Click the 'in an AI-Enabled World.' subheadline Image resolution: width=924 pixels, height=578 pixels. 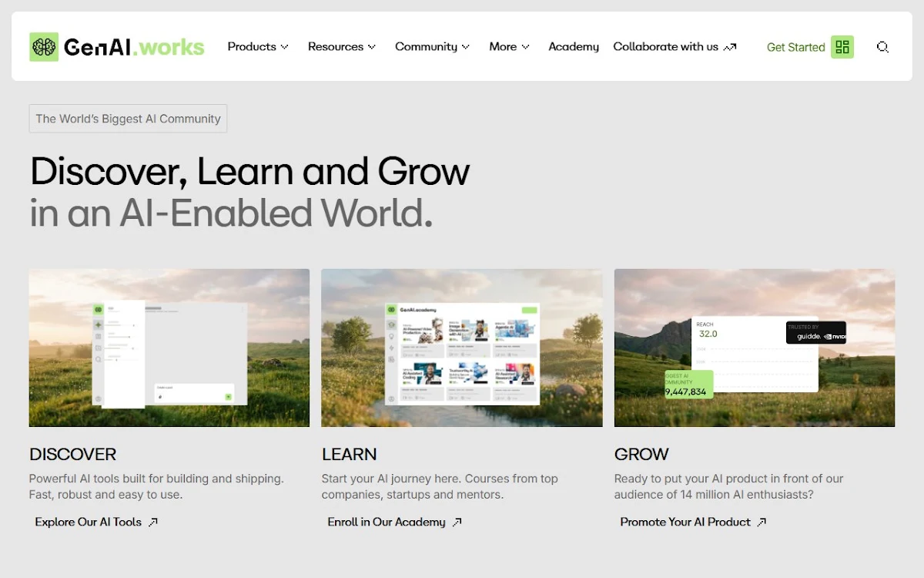[231, 213]
